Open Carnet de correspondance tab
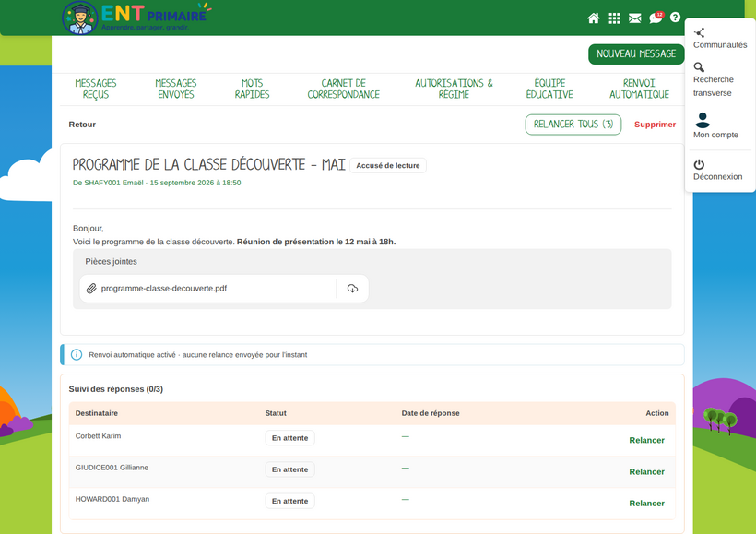The image size is (756, 534). click(343, 89)
